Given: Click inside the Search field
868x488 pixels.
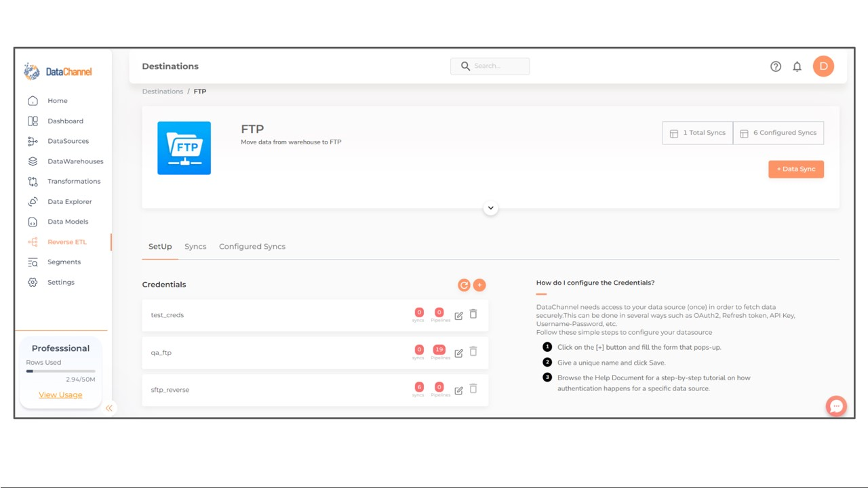Looking at the screenshot, I should click(490, 66).
